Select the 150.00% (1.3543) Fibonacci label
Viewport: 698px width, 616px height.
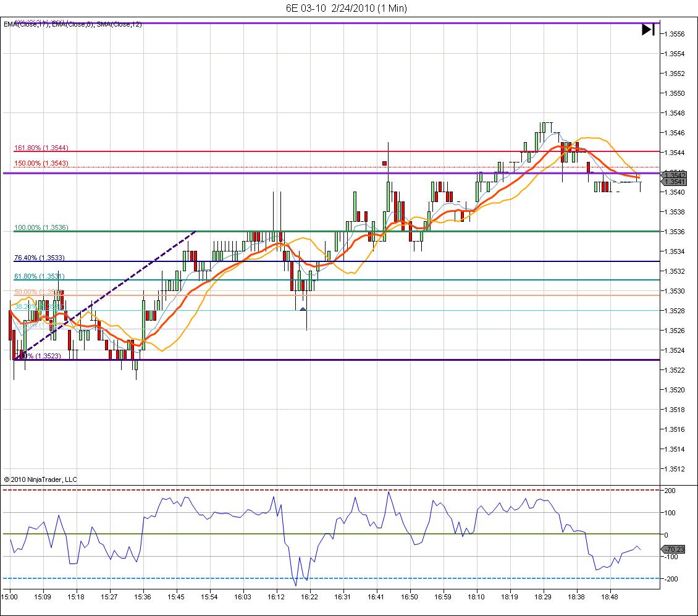click(41, 163)
